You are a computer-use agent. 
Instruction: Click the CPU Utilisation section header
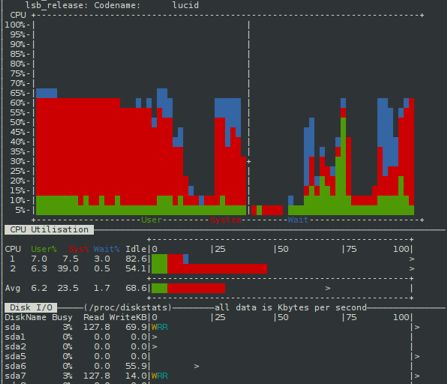pos(49,230)
